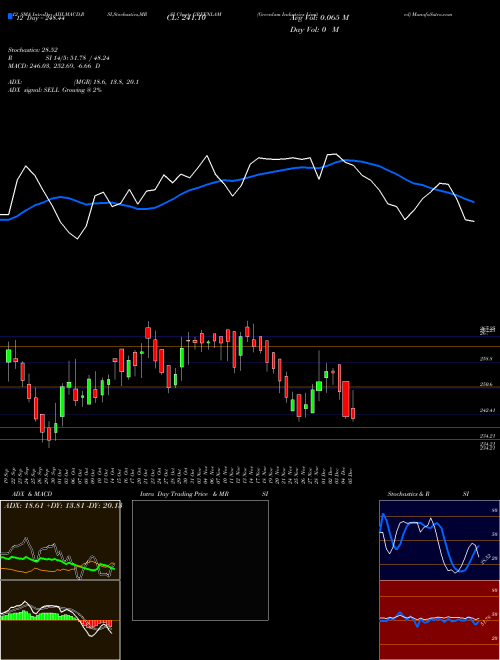The height and width of the screenshot is (660, 500).
Task: Click the 'MACD: 246.08, 252.69, -6.66 D' line
Action: [x=54, y=66]
